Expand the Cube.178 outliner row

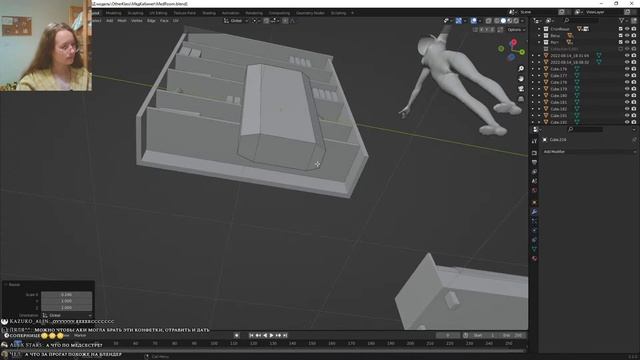[x=539, y=82]
